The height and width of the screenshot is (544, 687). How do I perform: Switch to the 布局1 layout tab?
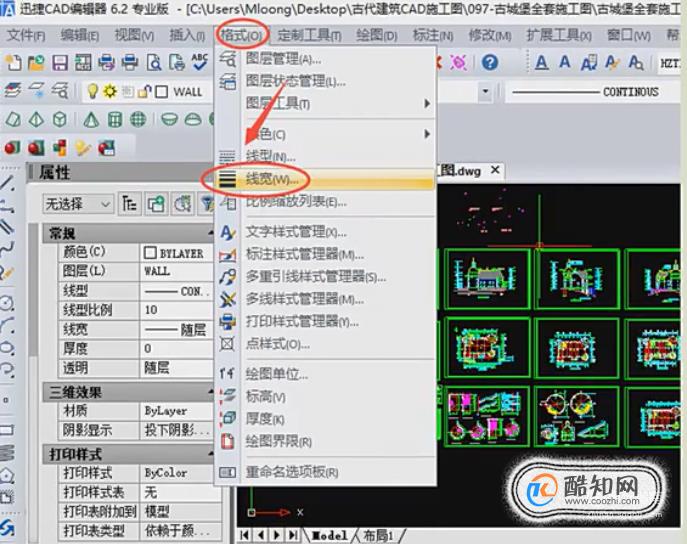pos(378,535)
